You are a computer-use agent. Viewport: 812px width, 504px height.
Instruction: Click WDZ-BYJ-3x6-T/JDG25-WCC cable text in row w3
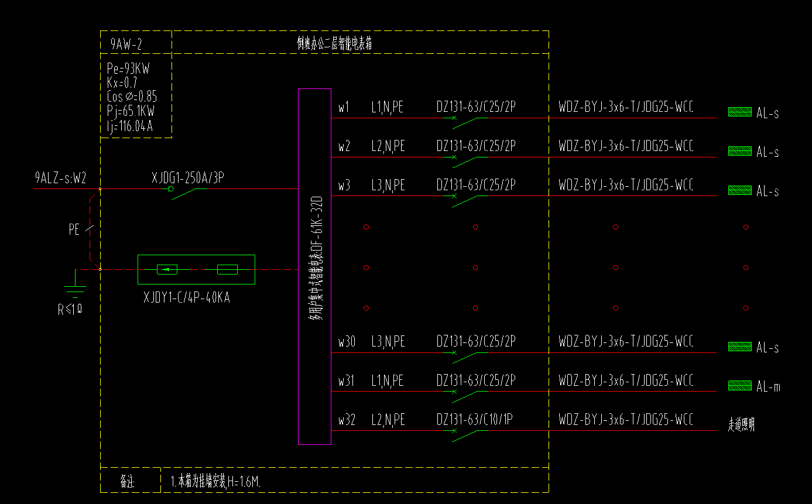626,185
